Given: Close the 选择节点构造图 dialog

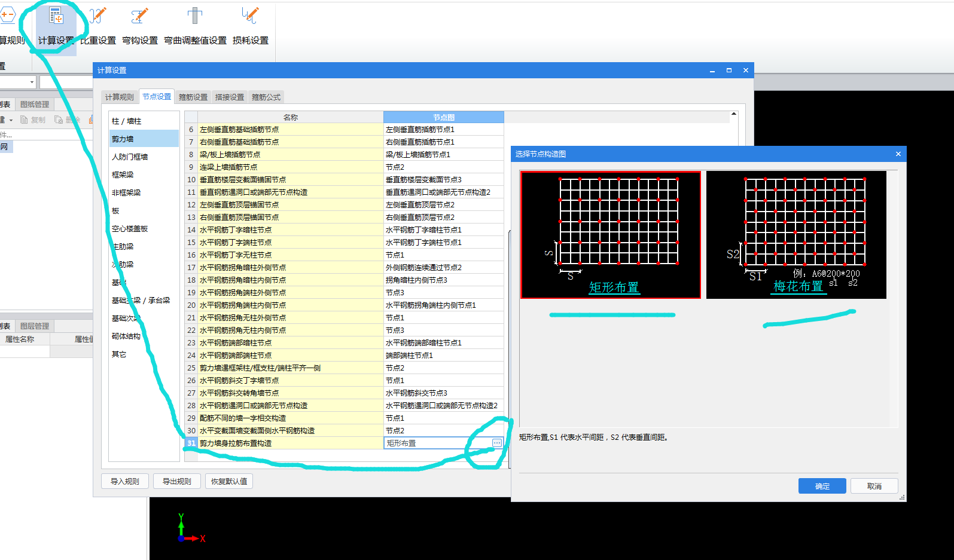Looking at the screenshot, I should pyautogui.click(x=898, y=154).
